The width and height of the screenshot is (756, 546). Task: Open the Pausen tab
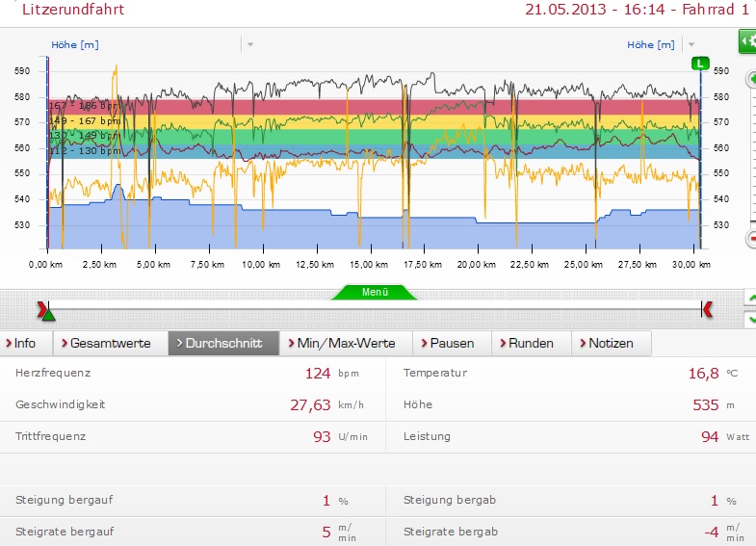tap(452, 343)
